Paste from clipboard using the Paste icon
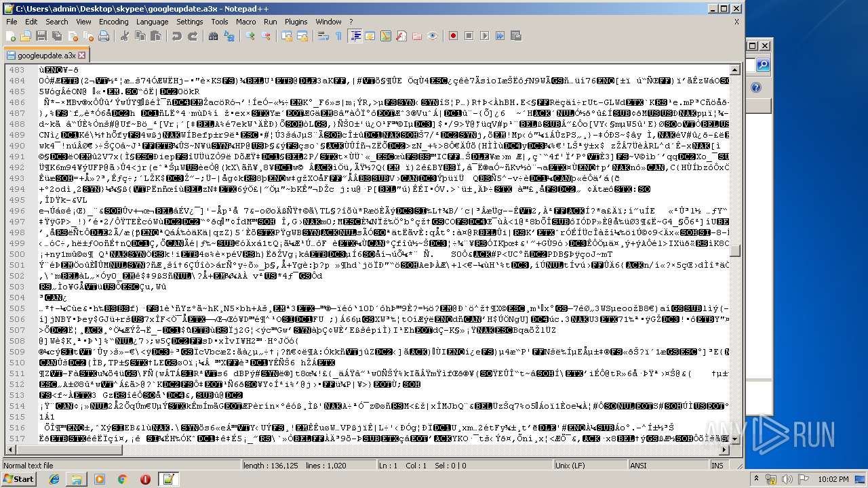This screenshot has height=488, width=868. tap(155, 36)
